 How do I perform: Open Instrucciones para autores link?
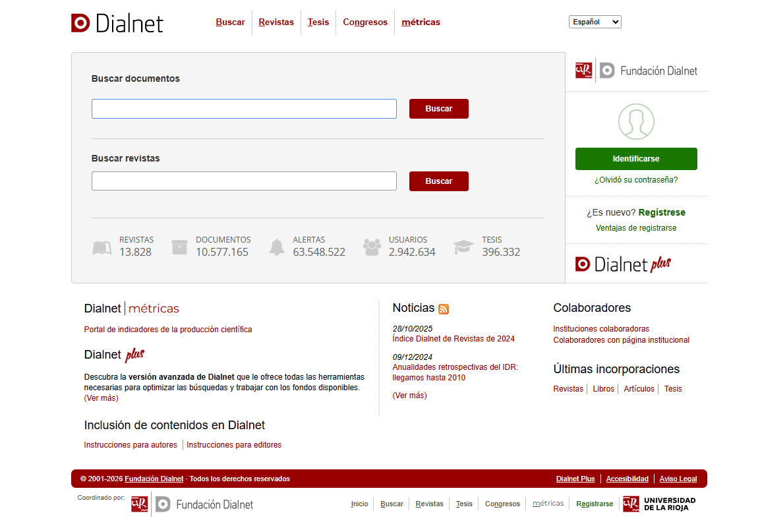(x=131, y=445)
